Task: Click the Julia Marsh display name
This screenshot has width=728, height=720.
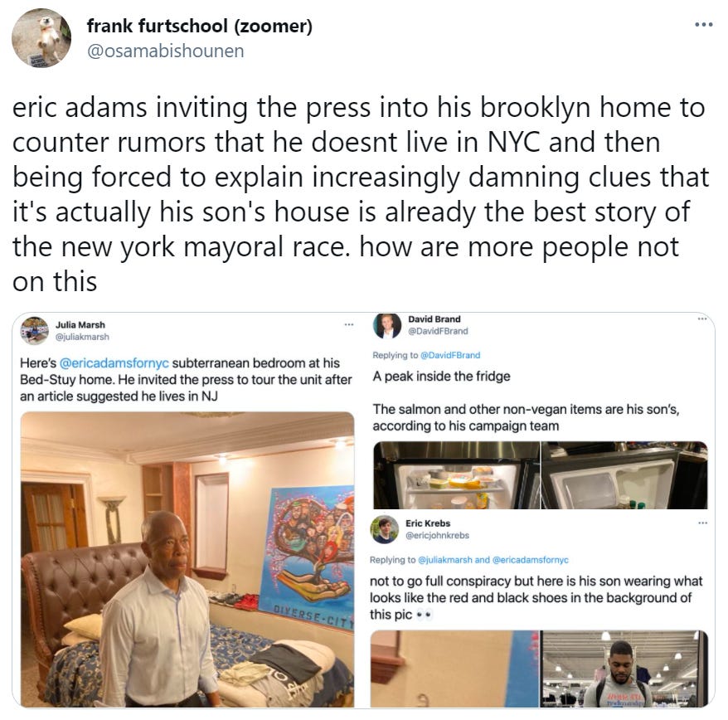Action: tap(80, 324)
